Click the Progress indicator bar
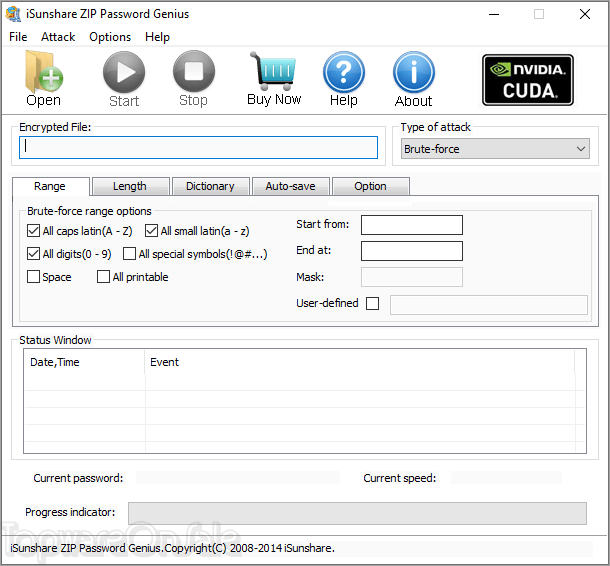Viewport: 610px width, 566px height. (x=357, y=513)
